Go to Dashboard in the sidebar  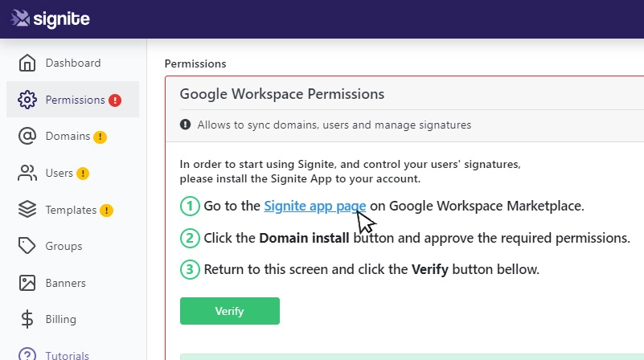[x=73, y=63]
